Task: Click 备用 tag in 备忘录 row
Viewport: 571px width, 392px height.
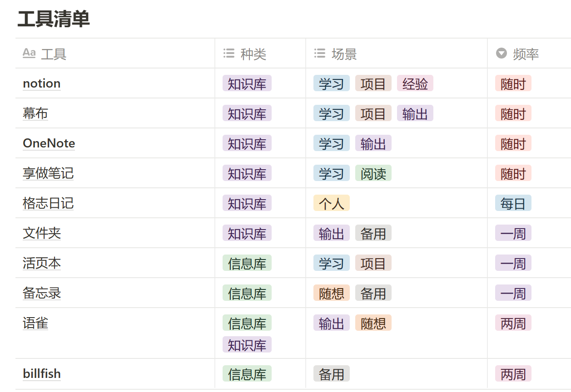Action: (x=373, y=293)
